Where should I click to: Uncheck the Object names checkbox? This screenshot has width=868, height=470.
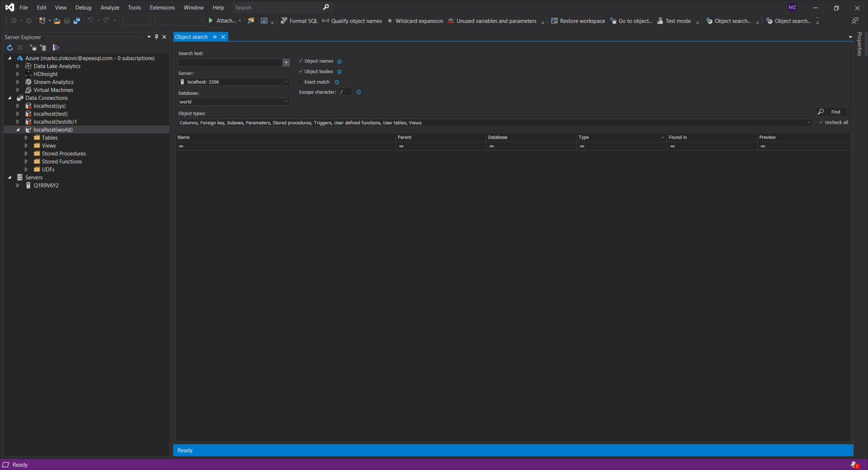301,61
